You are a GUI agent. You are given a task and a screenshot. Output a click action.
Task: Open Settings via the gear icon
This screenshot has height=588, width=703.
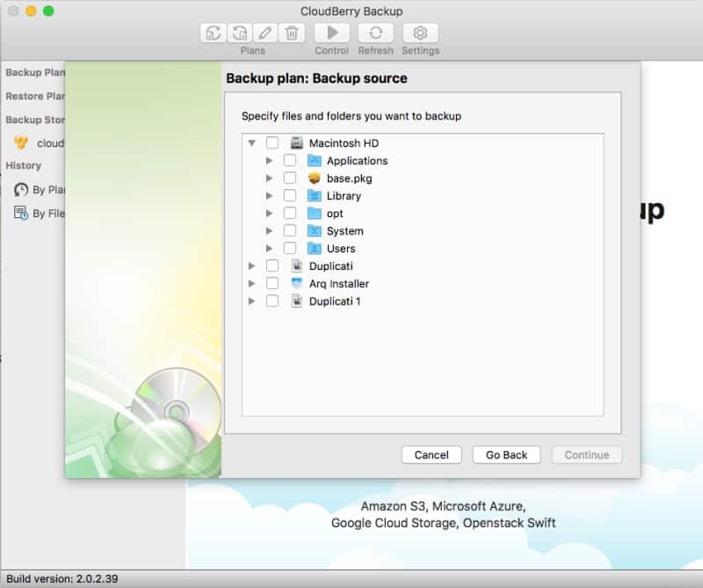[420, 33]
